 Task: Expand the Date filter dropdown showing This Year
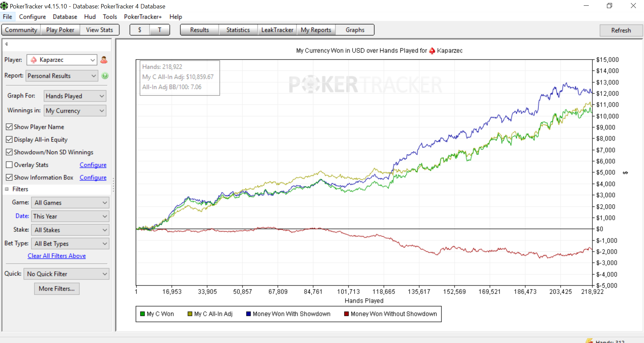pyautogui.click(x=70, y=216)
